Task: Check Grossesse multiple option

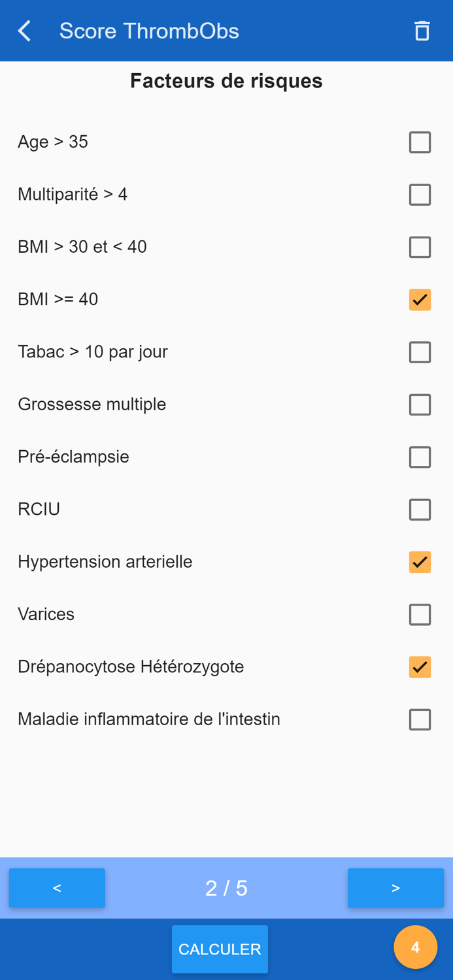Action: (x=420, y=405)
